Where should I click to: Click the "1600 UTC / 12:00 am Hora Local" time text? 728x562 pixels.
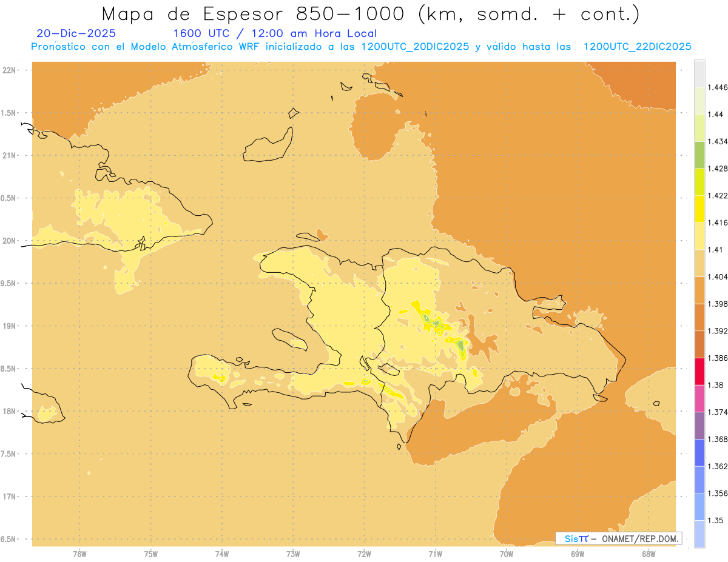275,33
